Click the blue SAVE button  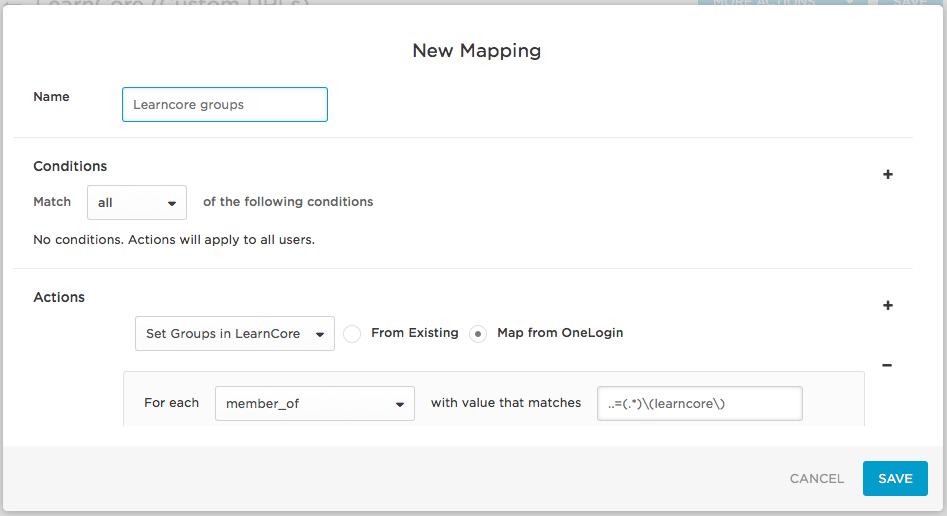click(895, 478)
